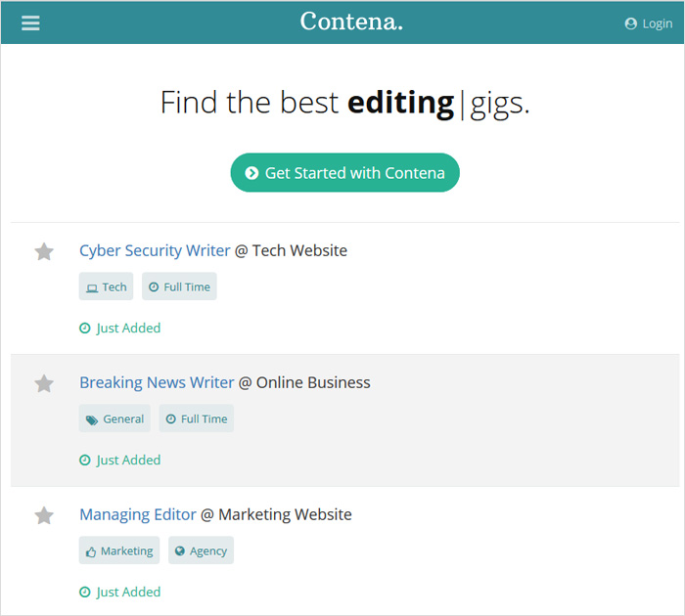Open the Breaking News Writer listing

tap(157, 383)
